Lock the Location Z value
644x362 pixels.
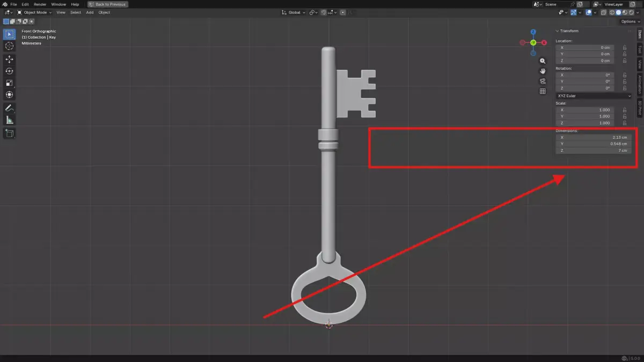tap(624, 61)
